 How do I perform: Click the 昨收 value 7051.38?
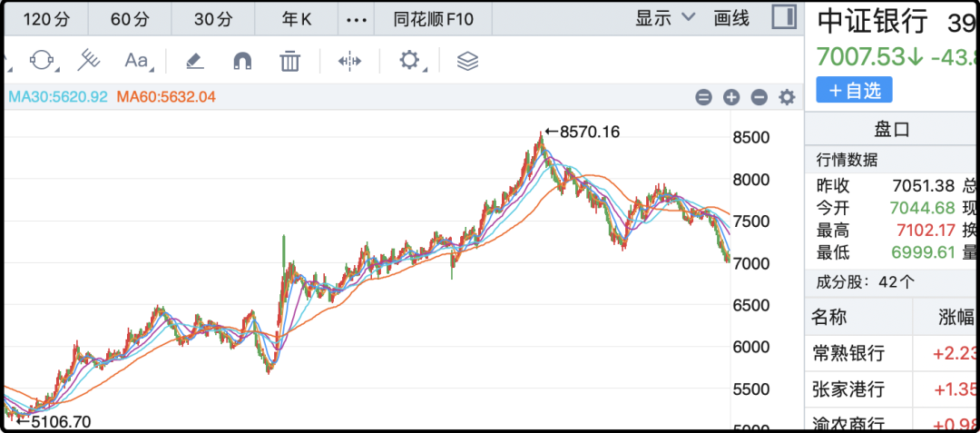(x=924, y=185)
